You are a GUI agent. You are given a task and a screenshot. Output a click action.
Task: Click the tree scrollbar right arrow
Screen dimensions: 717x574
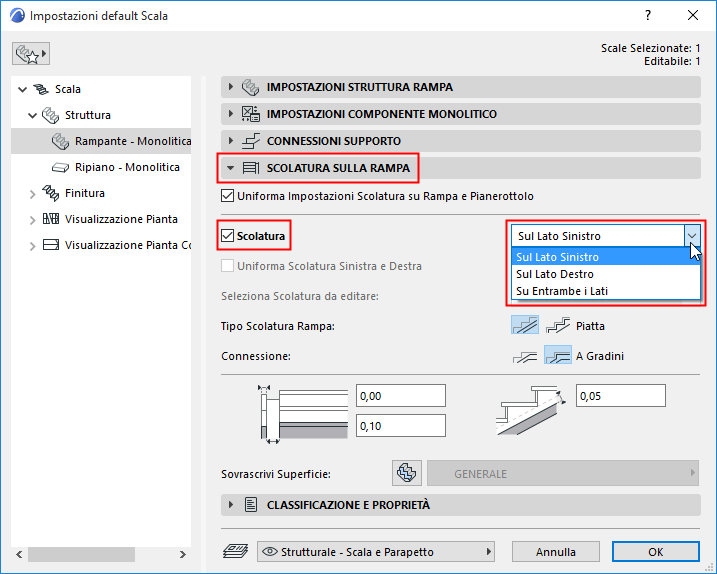click(x=182, y=554)
